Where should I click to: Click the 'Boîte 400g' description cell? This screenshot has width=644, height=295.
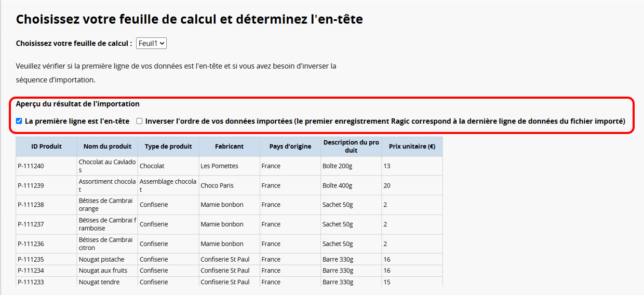351,185
